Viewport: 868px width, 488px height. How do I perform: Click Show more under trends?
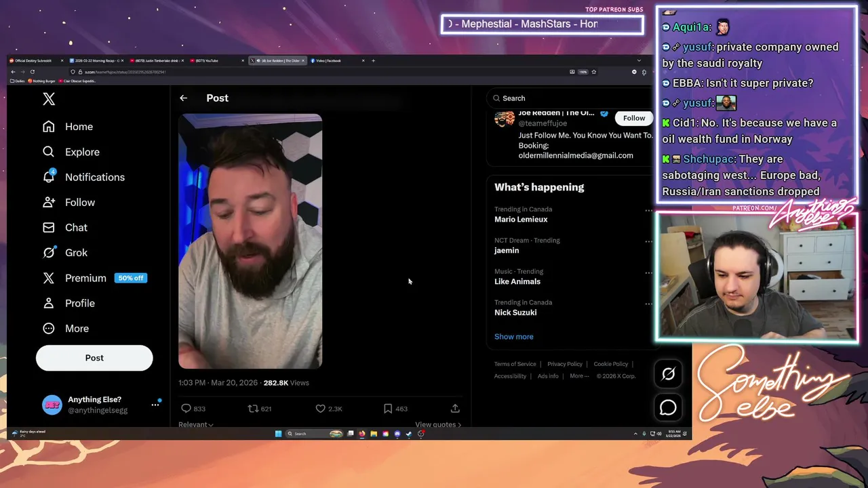tap(514, 337)
